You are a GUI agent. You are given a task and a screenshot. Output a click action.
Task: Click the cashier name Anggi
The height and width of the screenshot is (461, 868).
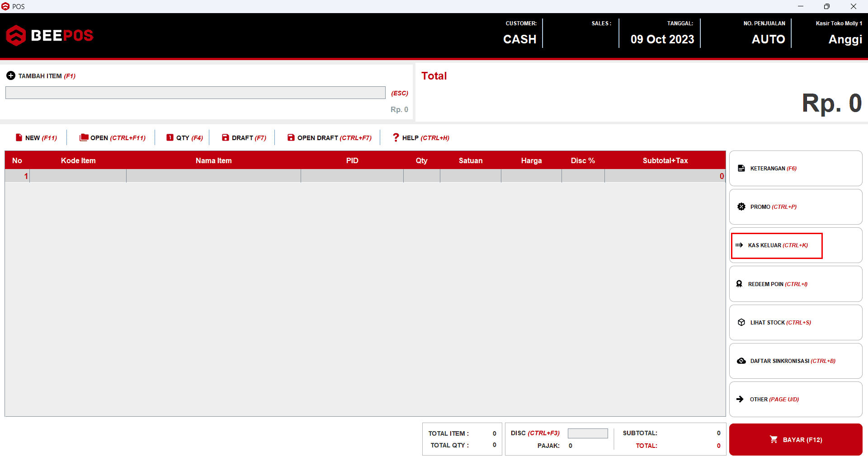click(845, 39)
